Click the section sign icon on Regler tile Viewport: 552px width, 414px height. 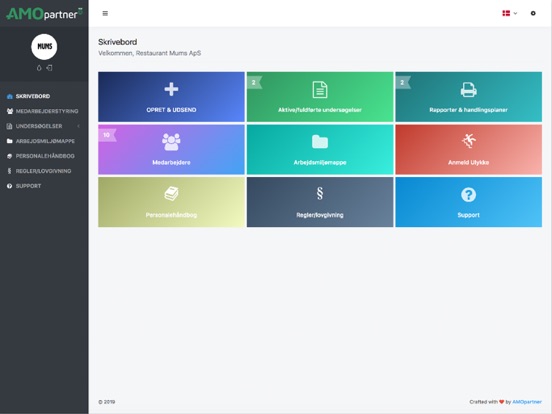click(320, 194)
